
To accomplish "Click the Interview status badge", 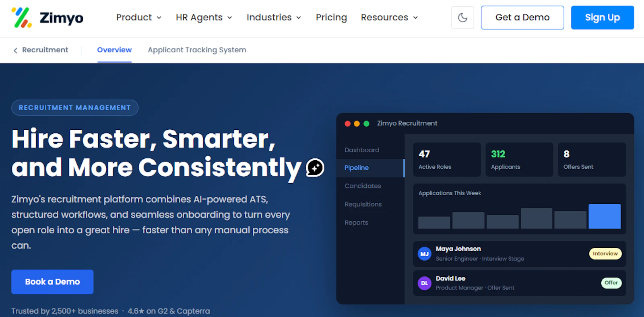I will pyautogui.click(x=605, y=253).
